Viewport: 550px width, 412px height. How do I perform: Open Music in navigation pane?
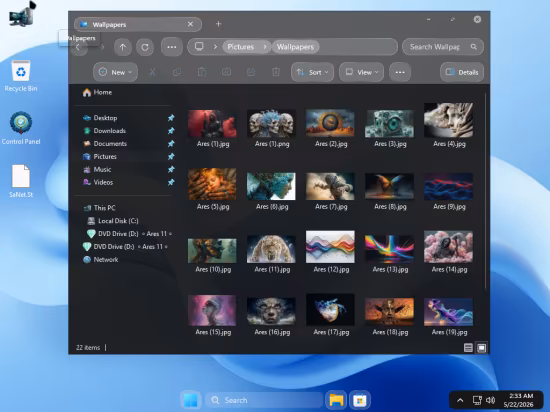coord(97,169)
